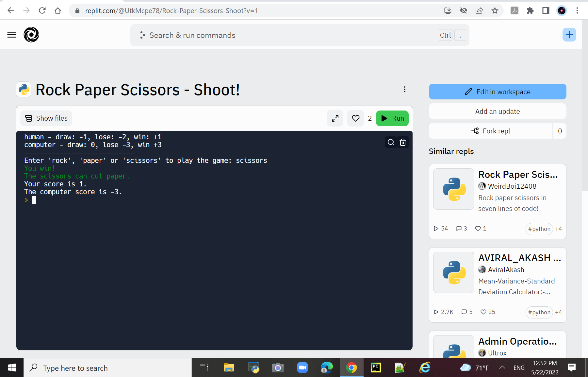Open AVIRAL_AKASH similar repl title
This screenshot has height=377, width=588.
click(x=520, y=258)
